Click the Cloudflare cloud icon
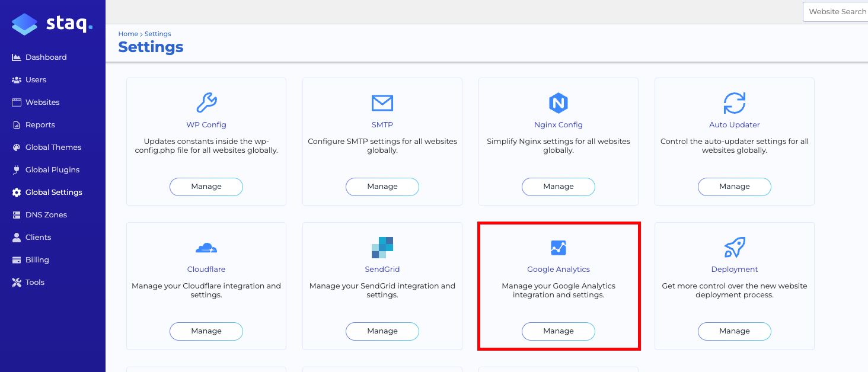 (206, 248)
